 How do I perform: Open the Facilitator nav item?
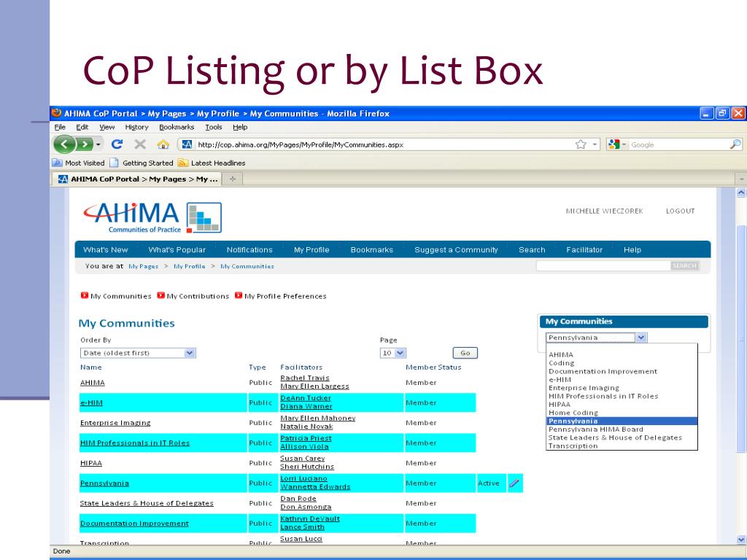tap(584, 249)
